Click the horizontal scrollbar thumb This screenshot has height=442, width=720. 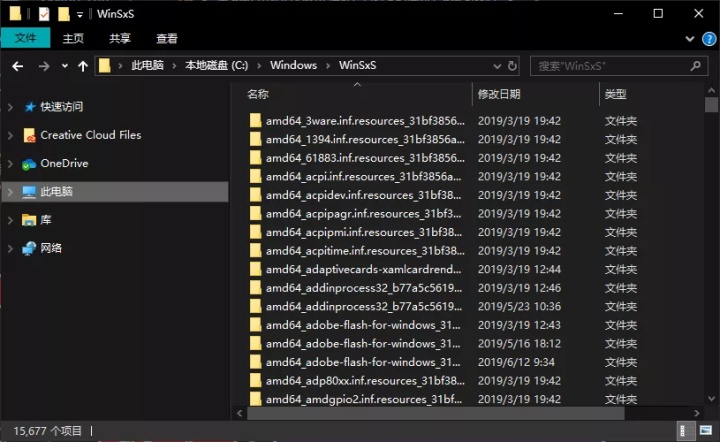[436, 413]
